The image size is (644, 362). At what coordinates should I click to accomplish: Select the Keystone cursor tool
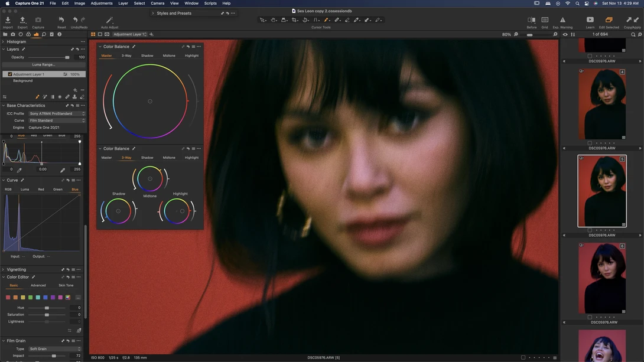316,19
